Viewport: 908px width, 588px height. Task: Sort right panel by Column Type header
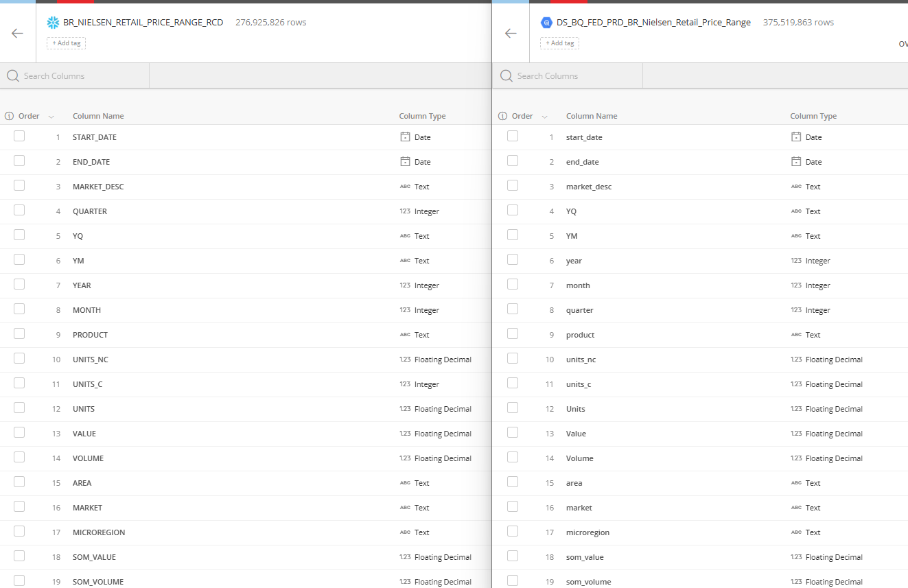pyautogui.click(x=813, y=116)
